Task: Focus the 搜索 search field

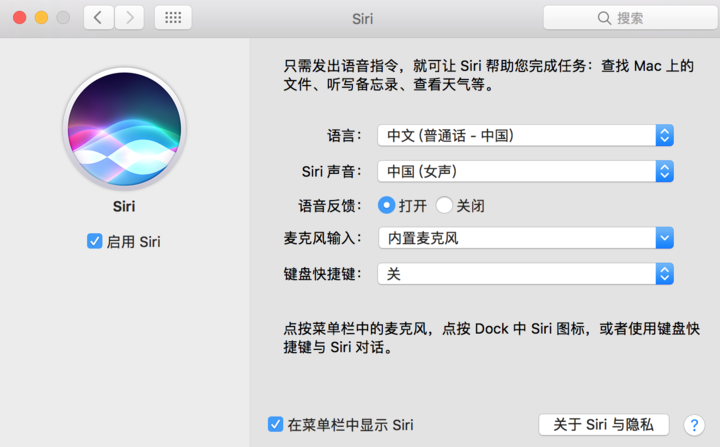Action: click(630, 18)
